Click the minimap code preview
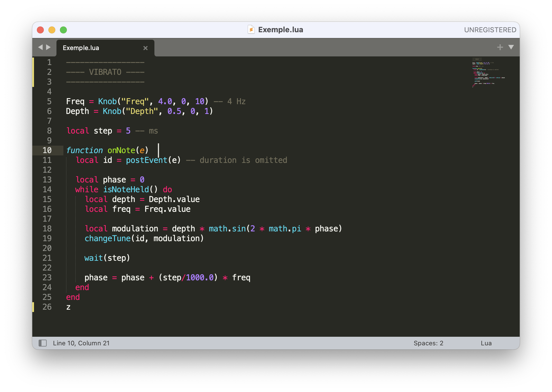 [488, 73]
